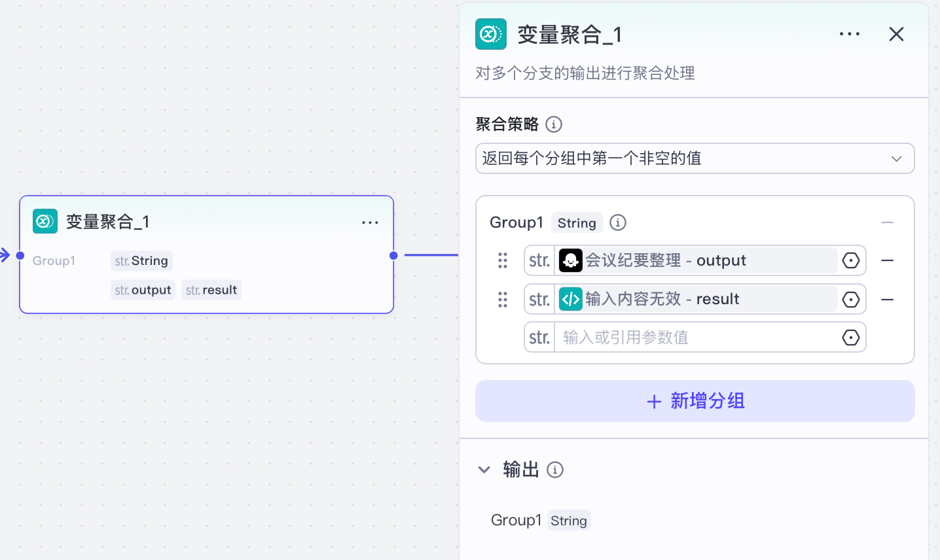Click the Group1 label on the canvas node
Image resolution: width=940 pixels, height=560 pixels.
click(x=54, y=261)
